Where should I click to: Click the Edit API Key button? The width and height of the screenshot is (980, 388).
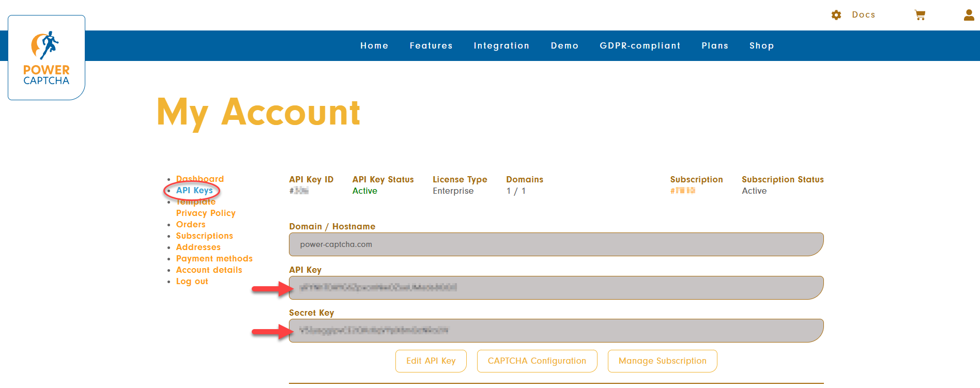pos(431,361)
